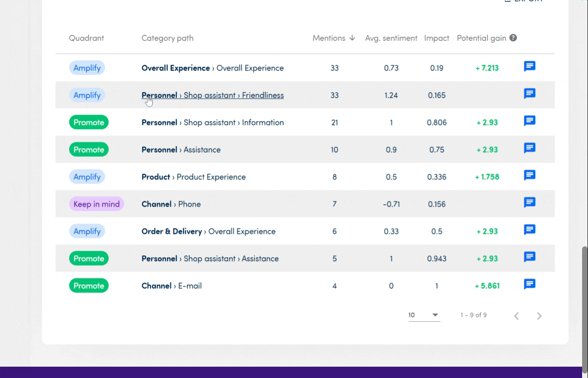Go to previous page of results
588x378 pixels.
[x=516, y=316]
